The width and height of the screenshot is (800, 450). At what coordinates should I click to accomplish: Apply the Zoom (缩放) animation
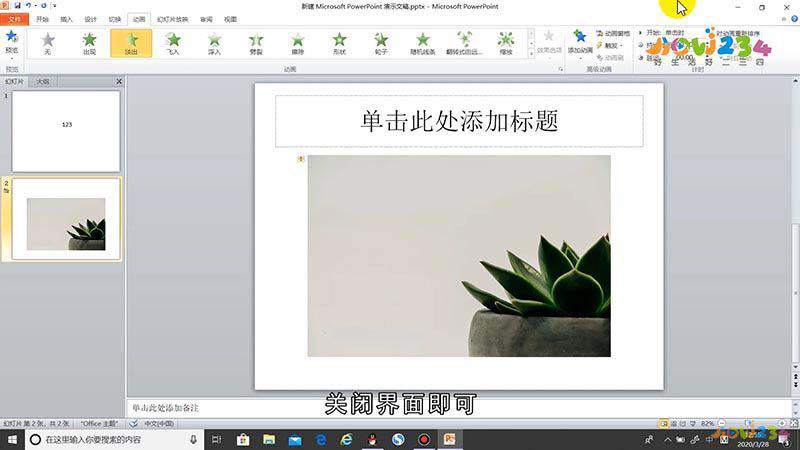(506, 43)
